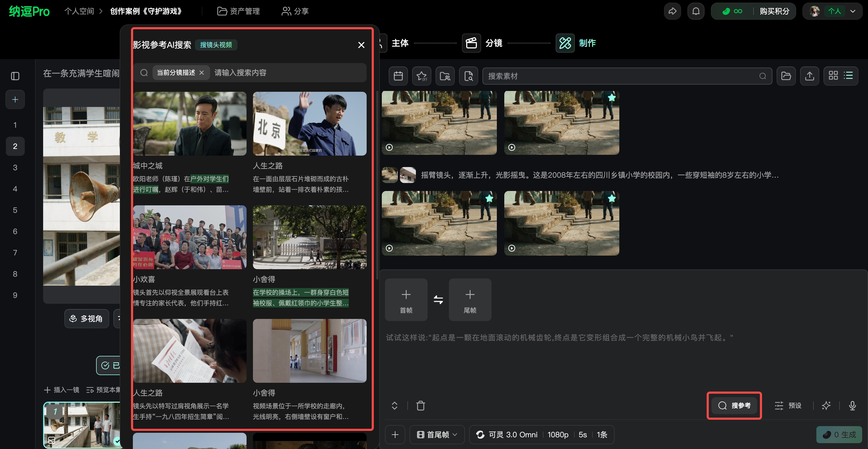Open 资产管理 menu

tap(238, 11)
